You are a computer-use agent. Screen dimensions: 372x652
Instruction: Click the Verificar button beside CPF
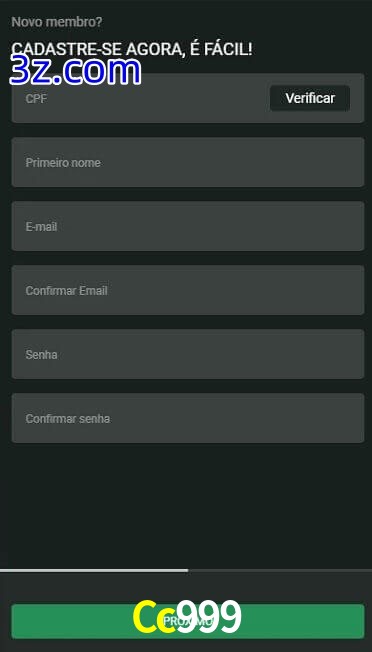tap(310, 98)
